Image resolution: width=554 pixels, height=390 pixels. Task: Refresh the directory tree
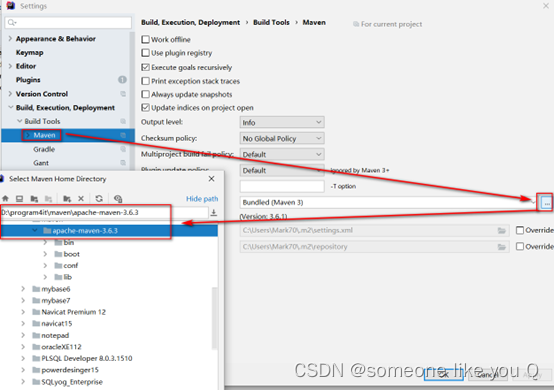(x=99, y=199)
